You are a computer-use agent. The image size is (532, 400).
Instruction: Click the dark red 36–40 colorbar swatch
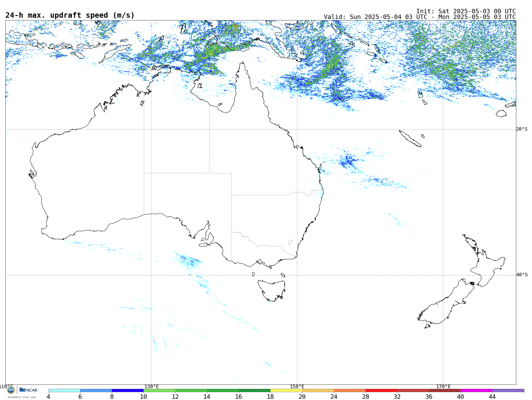445,390
